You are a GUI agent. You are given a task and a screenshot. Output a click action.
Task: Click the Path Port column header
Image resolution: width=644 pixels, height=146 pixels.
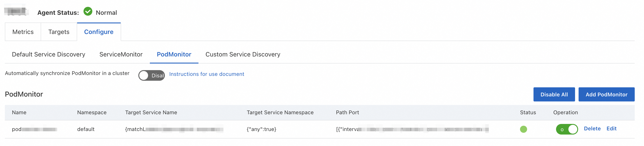[x=347, y=112]
